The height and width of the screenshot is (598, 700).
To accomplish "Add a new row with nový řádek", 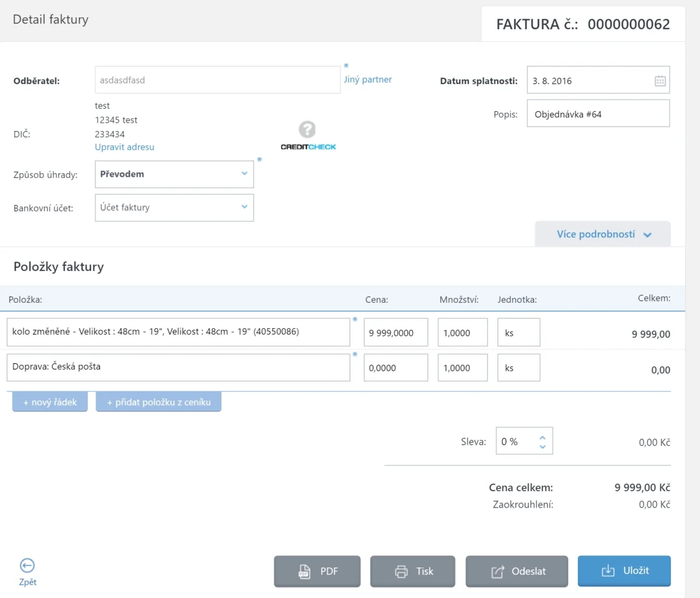I will click(50, 403).
